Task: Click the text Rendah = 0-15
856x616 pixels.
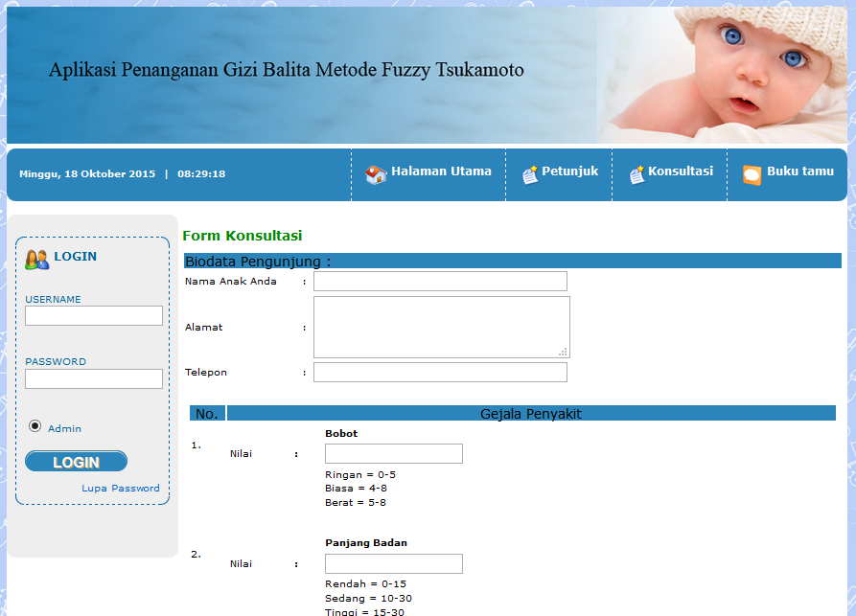Action: pos(366,583)
